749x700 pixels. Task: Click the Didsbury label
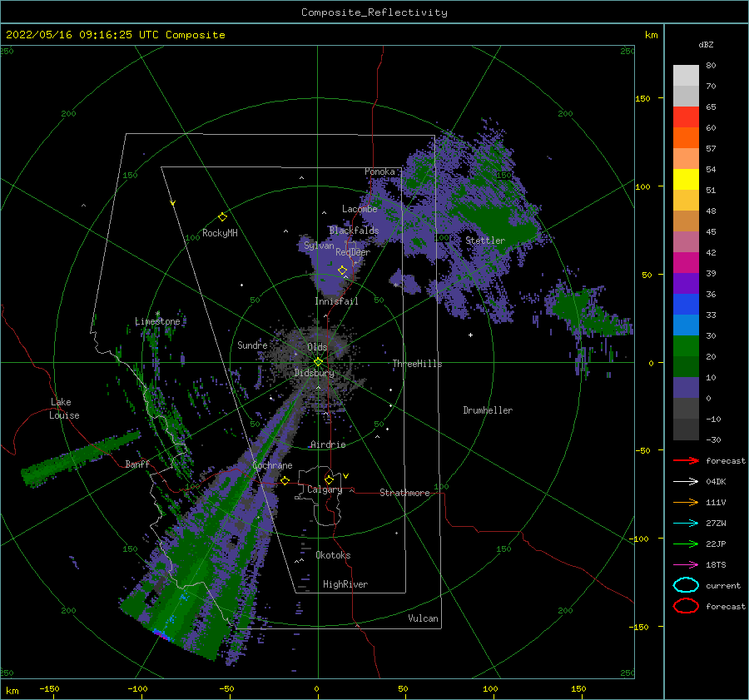[315, 373]
